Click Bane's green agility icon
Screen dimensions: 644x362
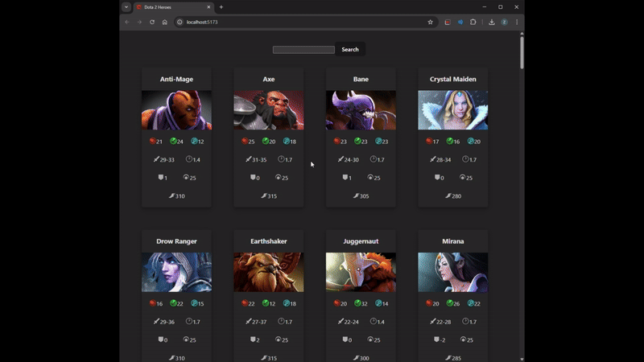(x=357, y=141)
